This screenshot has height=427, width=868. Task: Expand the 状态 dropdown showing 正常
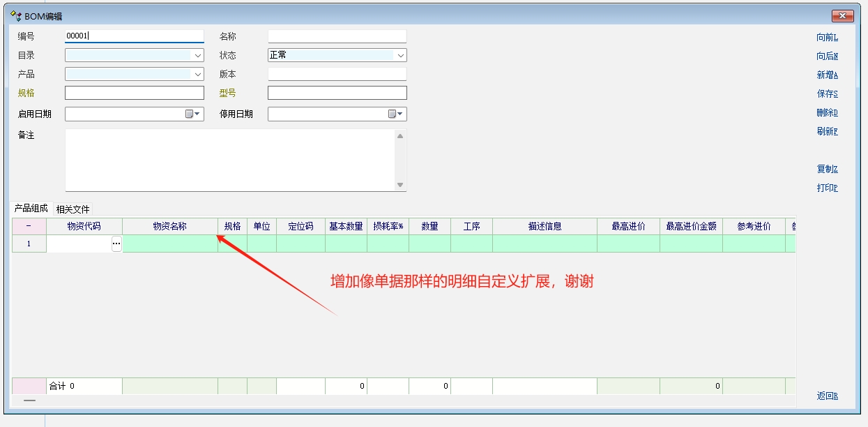point(401,55)
